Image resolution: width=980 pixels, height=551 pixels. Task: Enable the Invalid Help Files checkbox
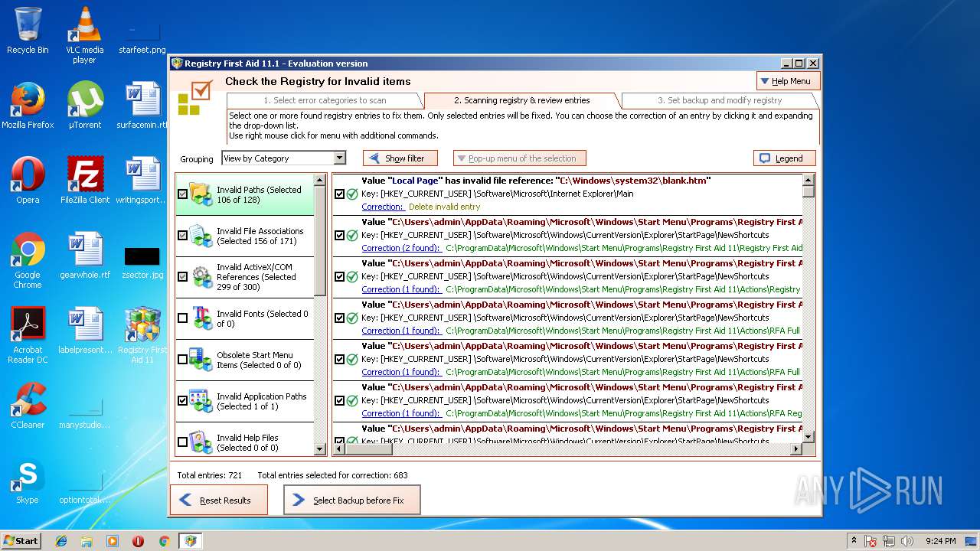pyautogui.click(x=182, y=442)
